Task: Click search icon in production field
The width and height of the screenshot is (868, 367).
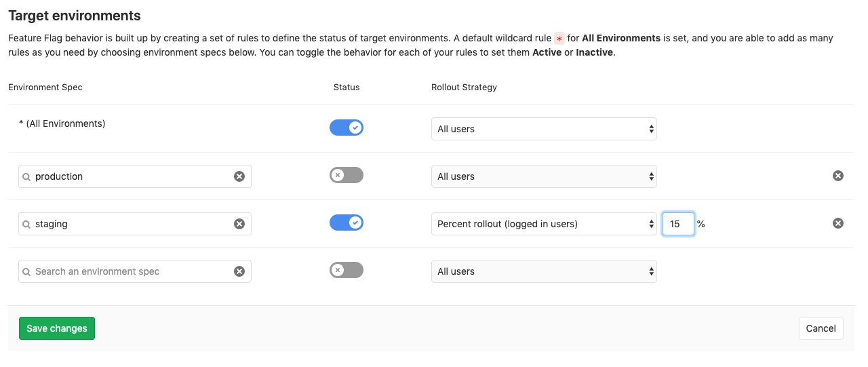Action: coord(26,176)
